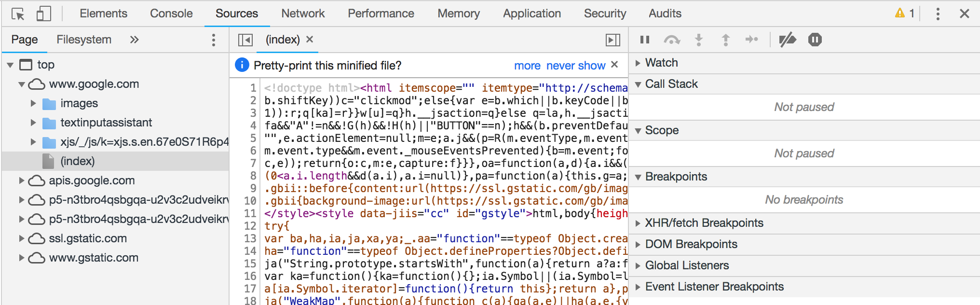Activate the inspect element picker icon
Viewport: 980px width, 305px height.
point(18,14)
